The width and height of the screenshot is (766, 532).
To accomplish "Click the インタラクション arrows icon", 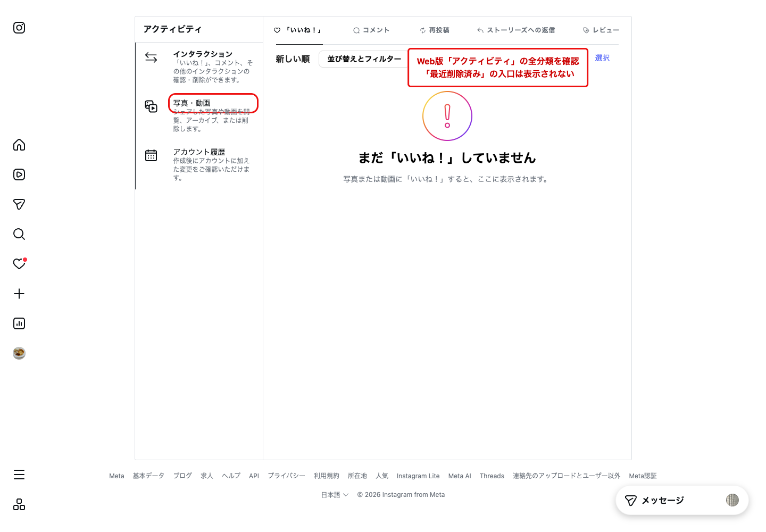I will [x=151, y=57].
